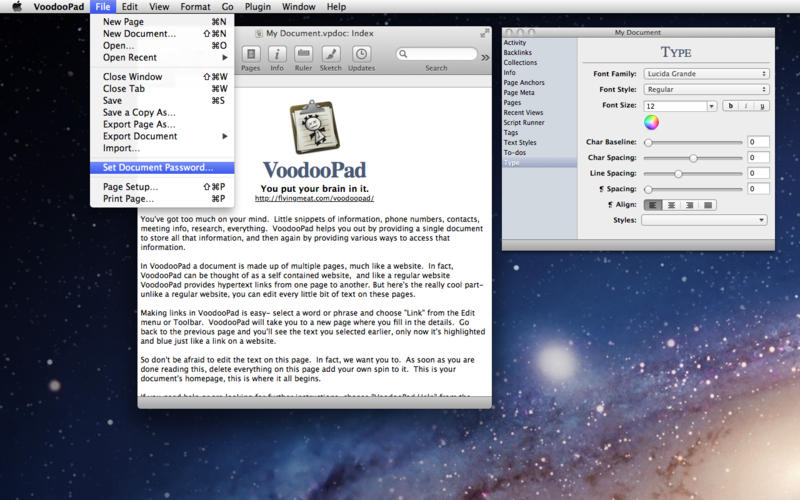This screenshot has height=500, width=800.
Task: Click the Char Baseline value field
Action: pyautogui.click(x=758, y=142)
